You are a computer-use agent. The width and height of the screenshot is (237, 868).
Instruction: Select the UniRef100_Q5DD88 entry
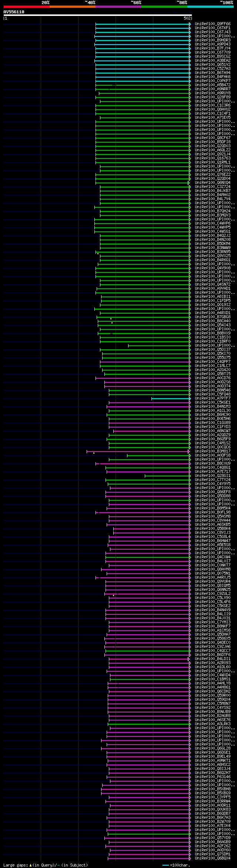pos(213,496)
